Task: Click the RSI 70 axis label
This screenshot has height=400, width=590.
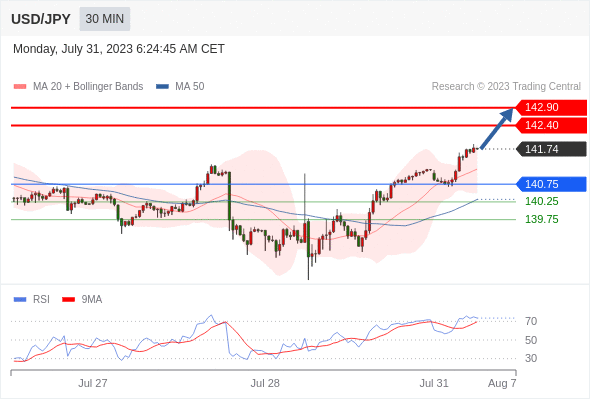Action: tap(531, 321)
